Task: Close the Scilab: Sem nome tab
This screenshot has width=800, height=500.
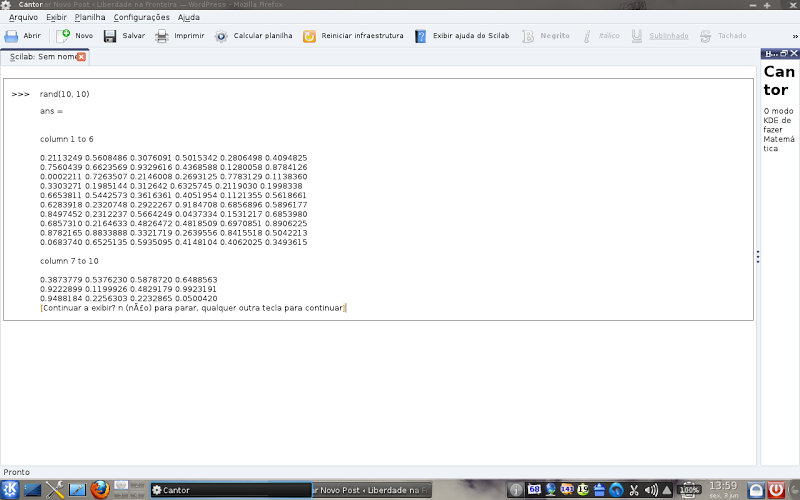Action: (x=81, y=57)
